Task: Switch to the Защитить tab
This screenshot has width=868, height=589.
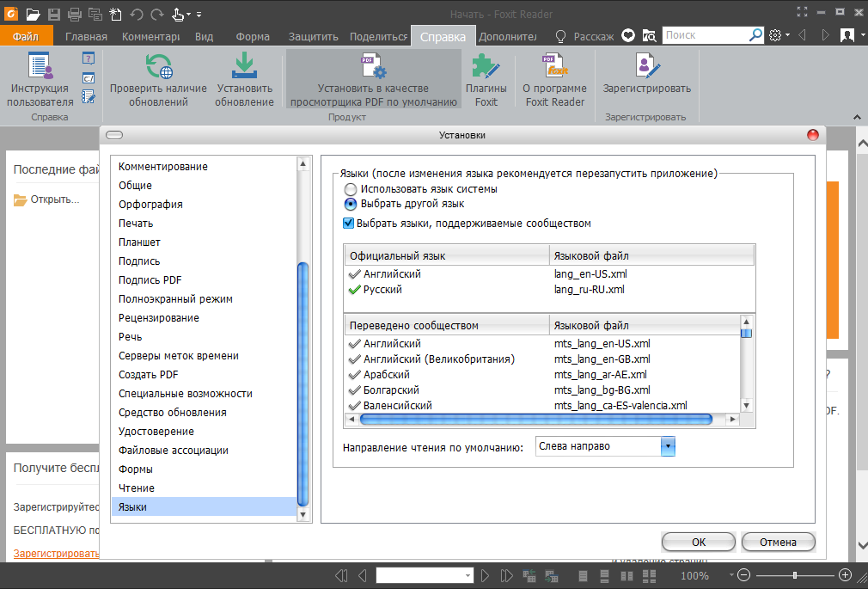Action: coord(313,37)
